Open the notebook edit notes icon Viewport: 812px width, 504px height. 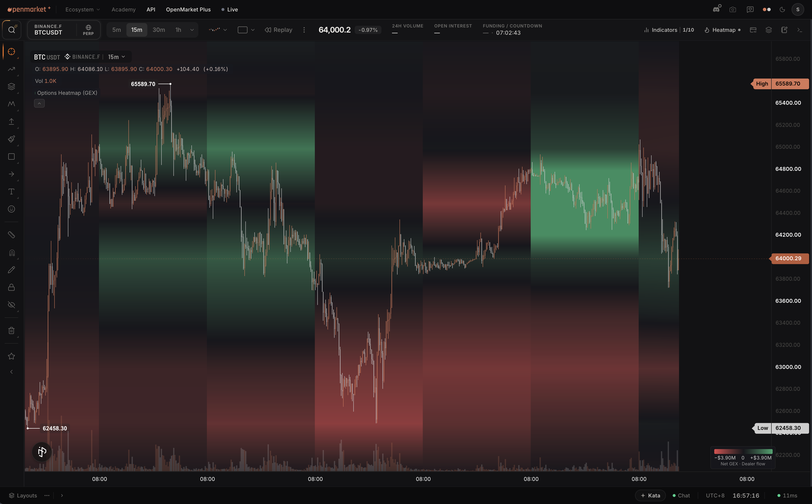(784, 30)
